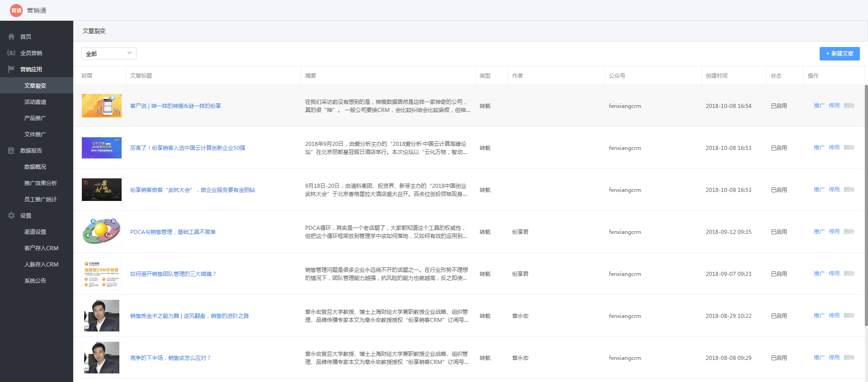Click cover thumbnail of 三大暗礁 article
This screenshot has width=868, height=382.
click(x=102, y=274)
